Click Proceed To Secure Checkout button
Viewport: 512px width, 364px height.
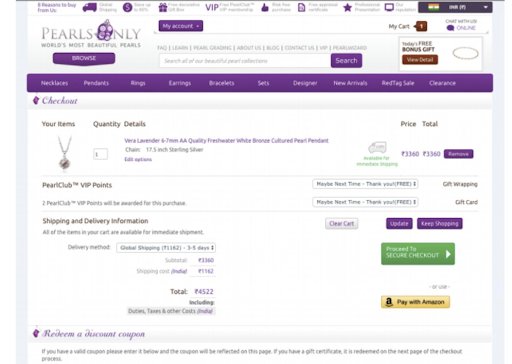click(x=418, y=254)
